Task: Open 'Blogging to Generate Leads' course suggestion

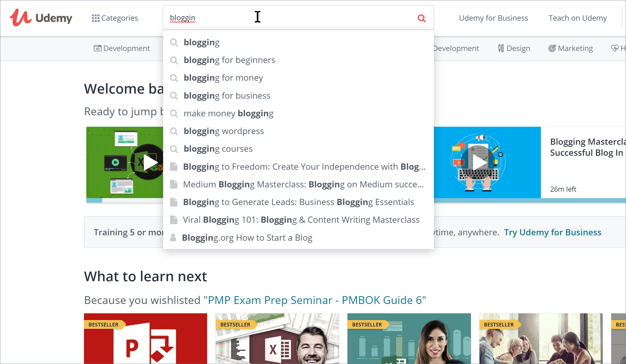Action: click(x=298, y=202)
